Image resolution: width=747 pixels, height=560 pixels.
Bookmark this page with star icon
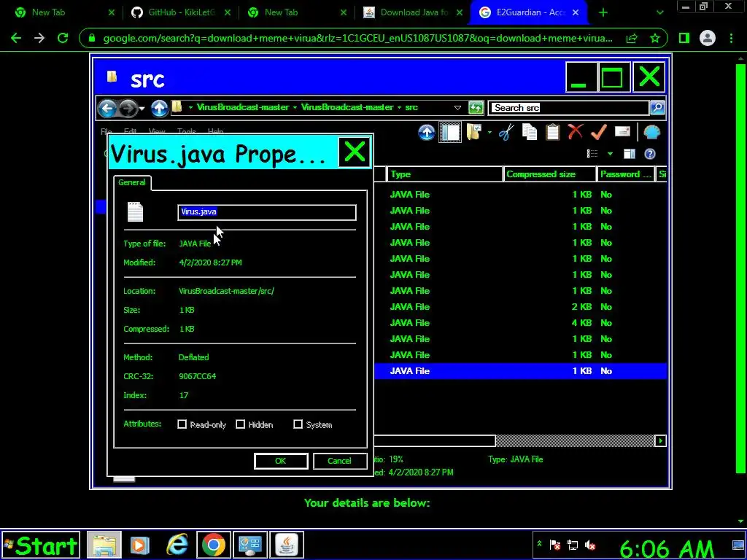[655, 38]
